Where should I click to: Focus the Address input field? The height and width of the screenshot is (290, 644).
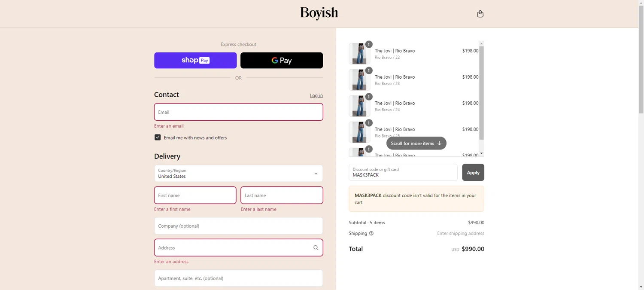click(x=238, y=247)
